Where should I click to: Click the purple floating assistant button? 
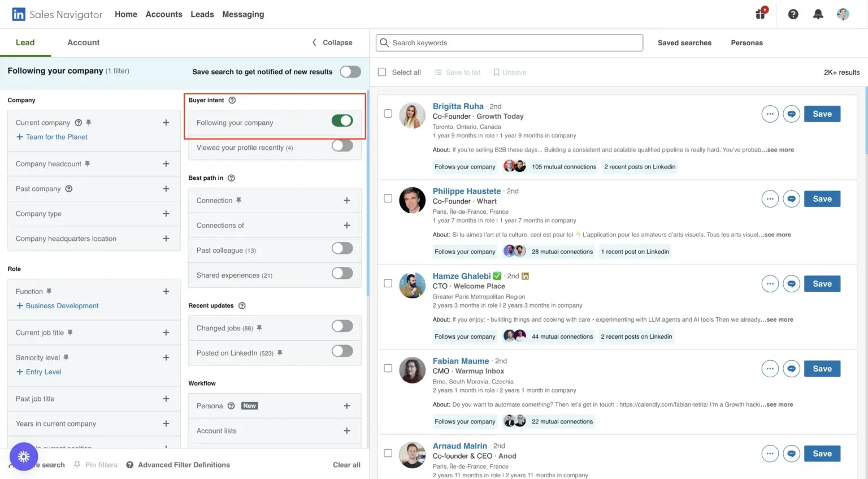(x=24, y=456)
